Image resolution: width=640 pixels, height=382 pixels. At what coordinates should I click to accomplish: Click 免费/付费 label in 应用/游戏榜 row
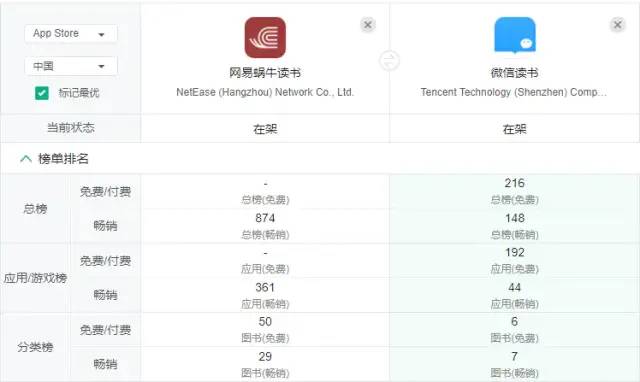coord(105,261)
